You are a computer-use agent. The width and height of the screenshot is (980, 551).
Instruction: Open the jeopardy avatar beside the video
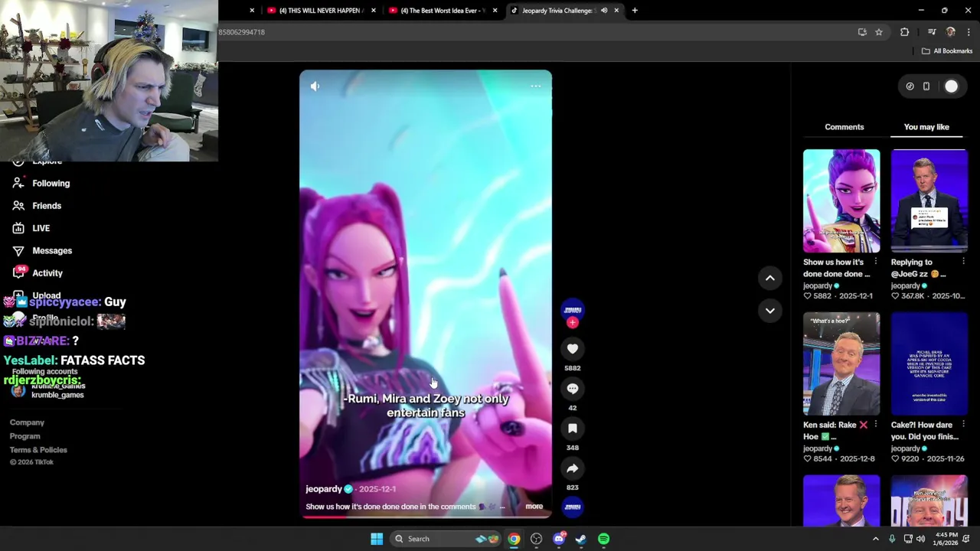click(x=572, y=309)
